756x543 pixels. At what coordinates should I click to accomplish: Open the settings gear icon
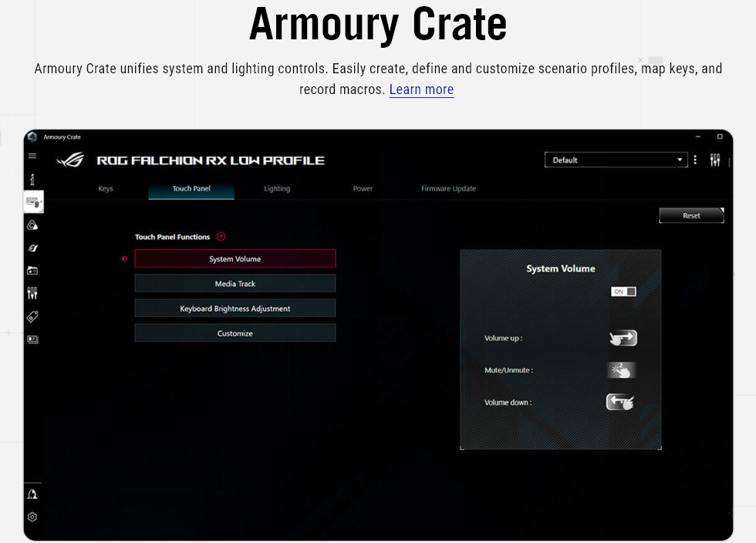tap(32, 517)
